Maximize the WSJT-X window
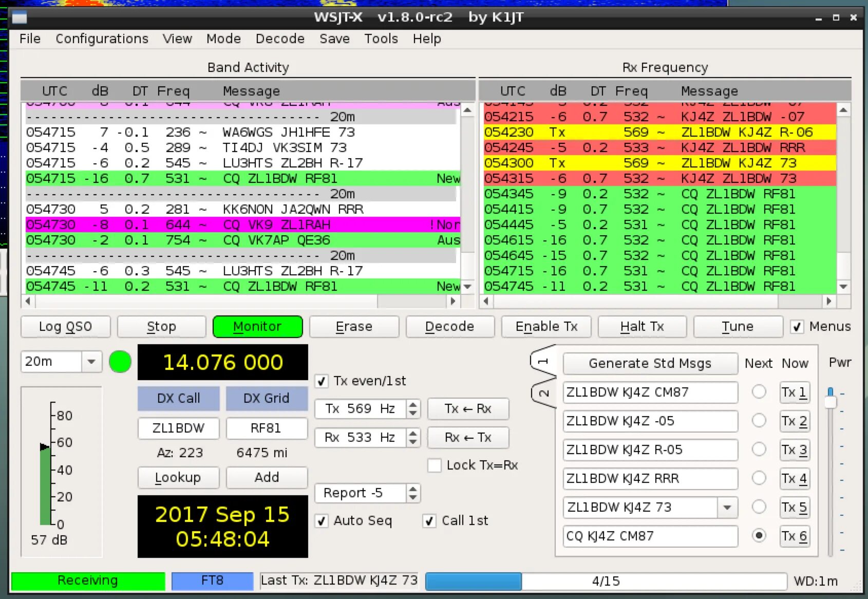The height and width of the screenshot is (599, 868). click(x=836, y=17)
